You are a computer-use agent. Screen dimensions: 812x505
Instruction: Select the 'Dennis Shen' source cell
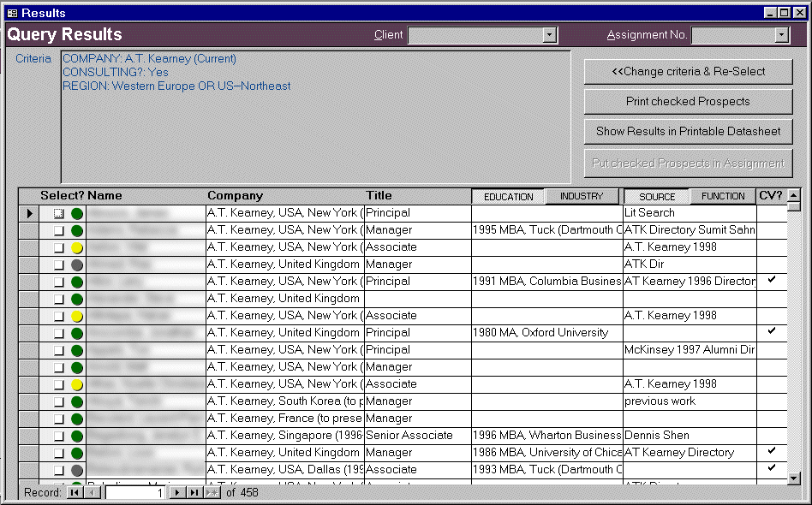(690, 436)
